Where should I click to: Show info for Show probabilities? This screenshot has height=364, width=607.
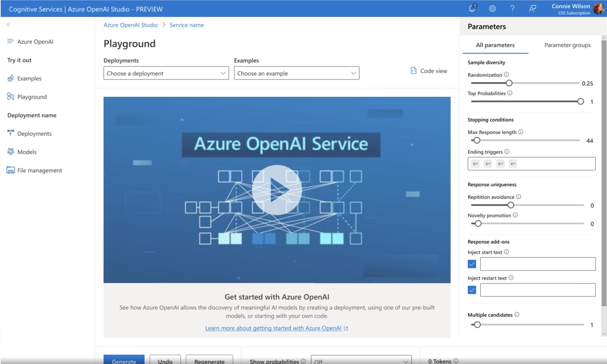click(303, 361)
